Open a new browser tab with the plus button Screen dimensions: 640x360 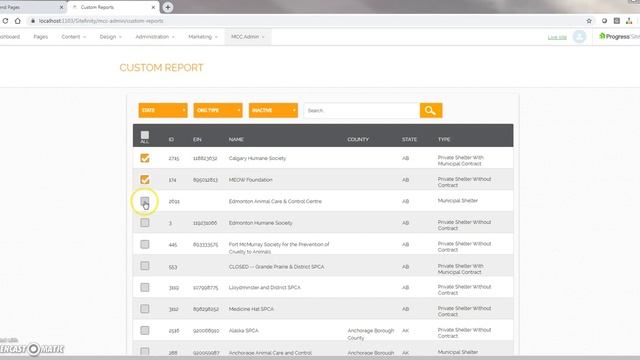(x=167, y=7)
